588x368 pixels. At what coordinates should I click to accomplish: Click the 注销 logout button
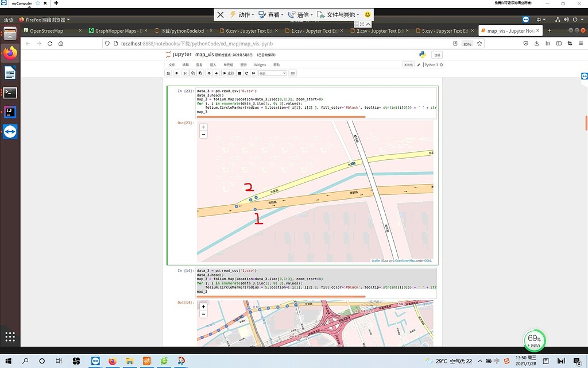click(x=436, y=55)
